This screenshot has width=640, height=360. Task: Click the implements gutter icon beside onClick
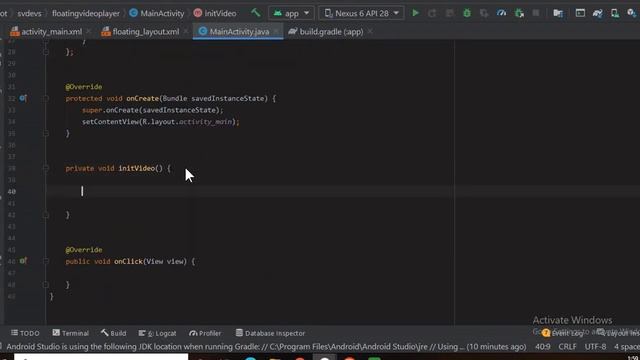point(23,261)
